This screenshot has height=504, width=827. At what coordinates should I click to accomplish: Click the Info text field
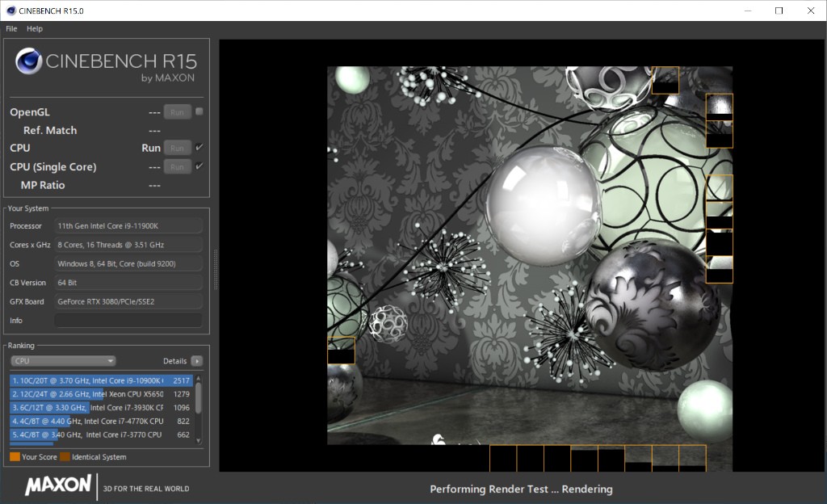tap(128, 321)
